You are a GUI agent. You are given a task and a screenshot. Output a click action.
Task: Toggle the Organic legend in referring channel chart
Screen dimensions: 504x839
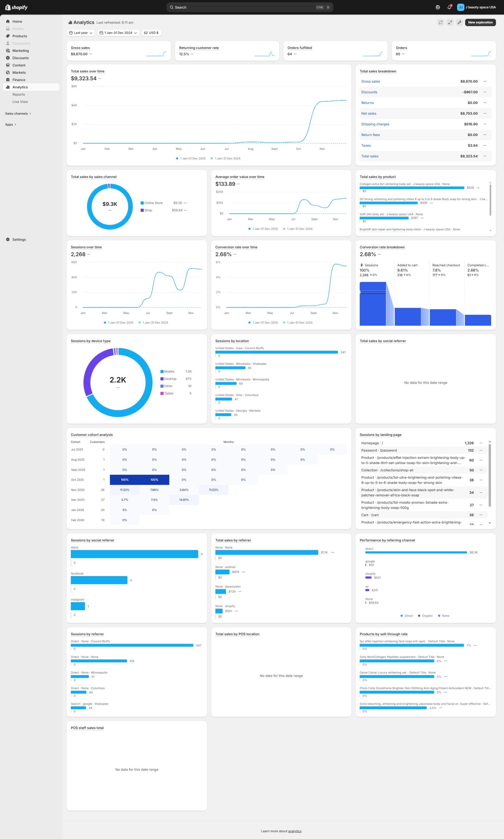(425, 615)
